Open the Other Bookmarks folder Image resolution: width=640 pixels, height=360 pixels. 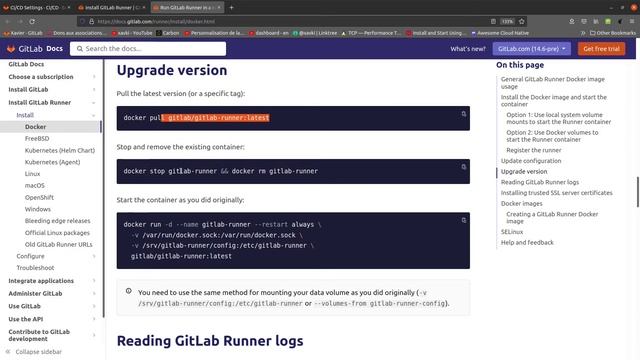pos(613,33)
